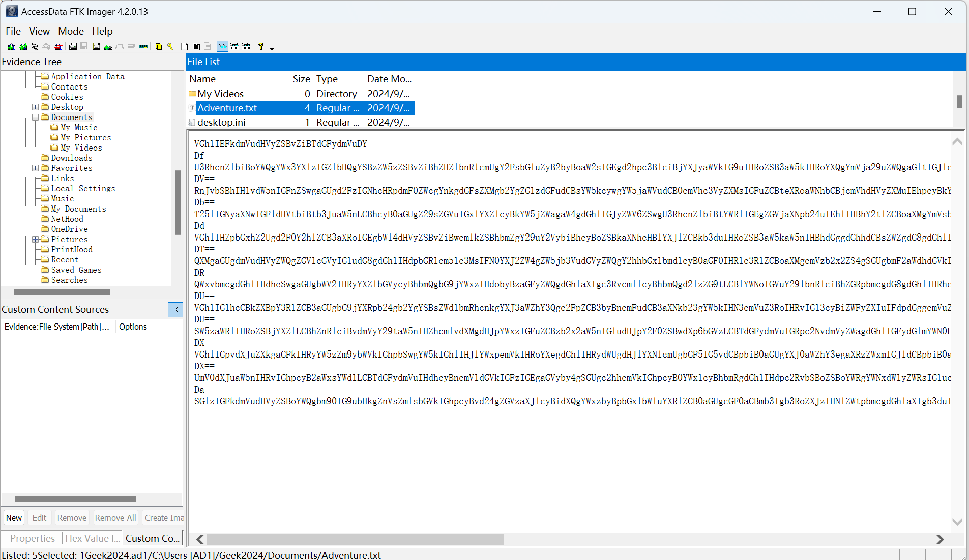Expand the Favorites folder node
The width and height of the screenshot is (969, 560).
pyautogui.click(x=36, y=168)
